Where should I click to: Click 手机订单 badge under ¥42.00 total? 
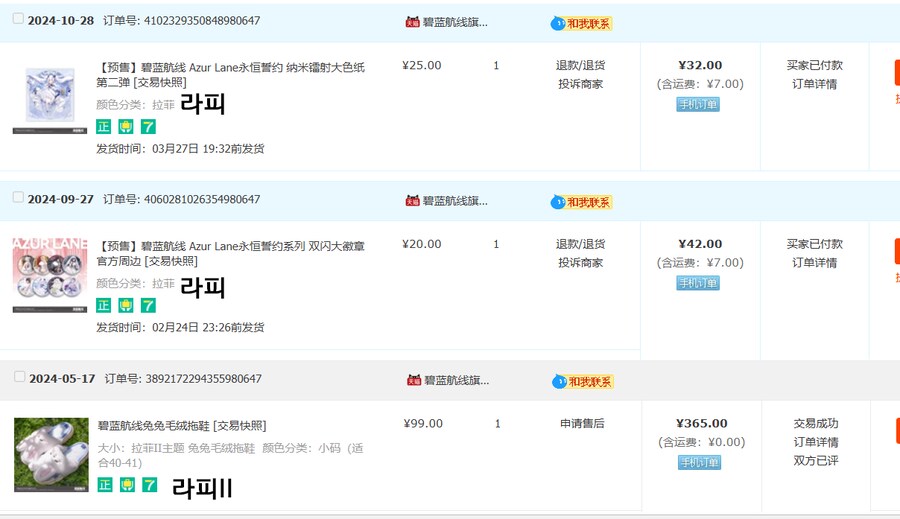click(697, 282)
